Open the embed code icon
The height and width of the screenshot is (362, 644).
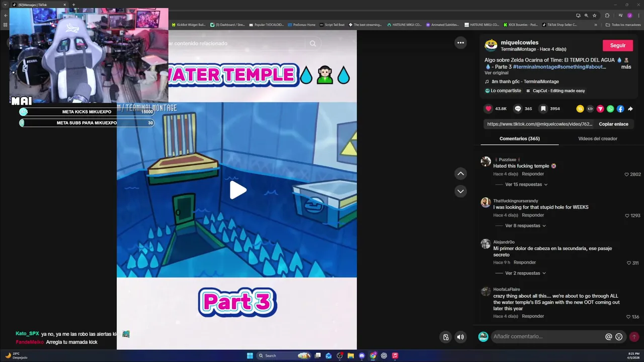590,109
